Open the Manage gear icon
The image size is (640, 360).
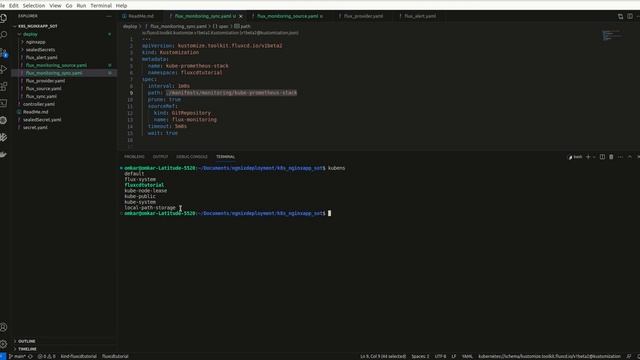pyautogui.click(x=4, y=344)
